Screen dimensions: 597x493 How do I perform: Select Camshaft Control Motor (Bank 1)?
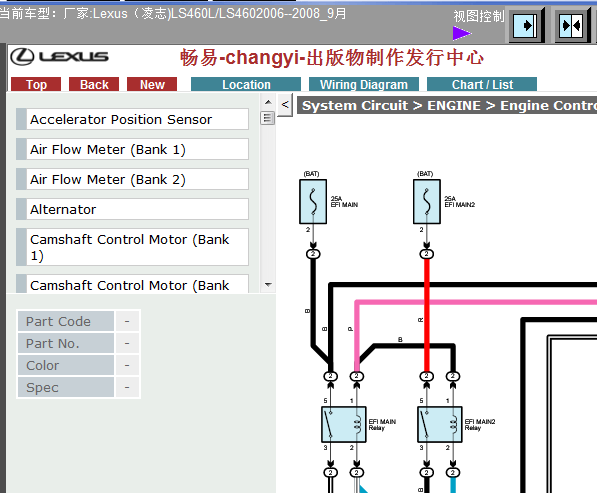tap(132, 247)
